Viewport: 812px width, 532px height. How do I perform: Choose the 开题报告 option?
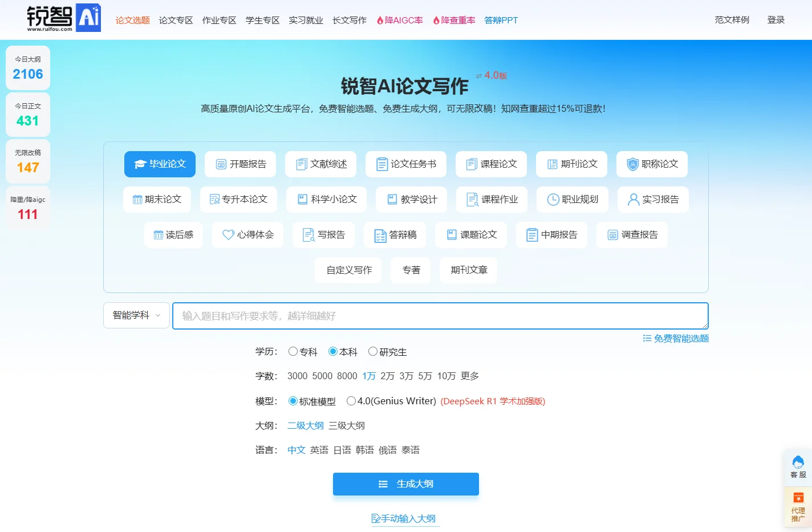(x=240, y=164)
